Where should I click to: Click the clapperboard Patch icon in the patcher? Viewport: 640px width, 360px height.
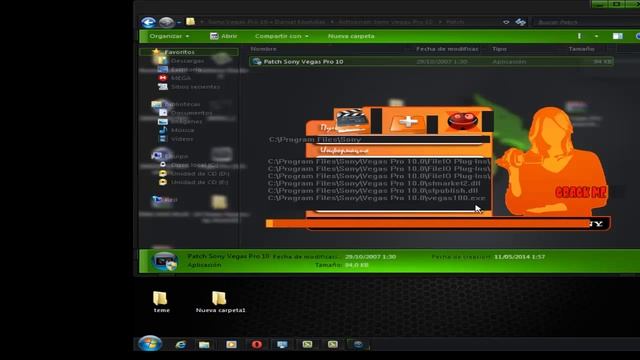[352, 120]
